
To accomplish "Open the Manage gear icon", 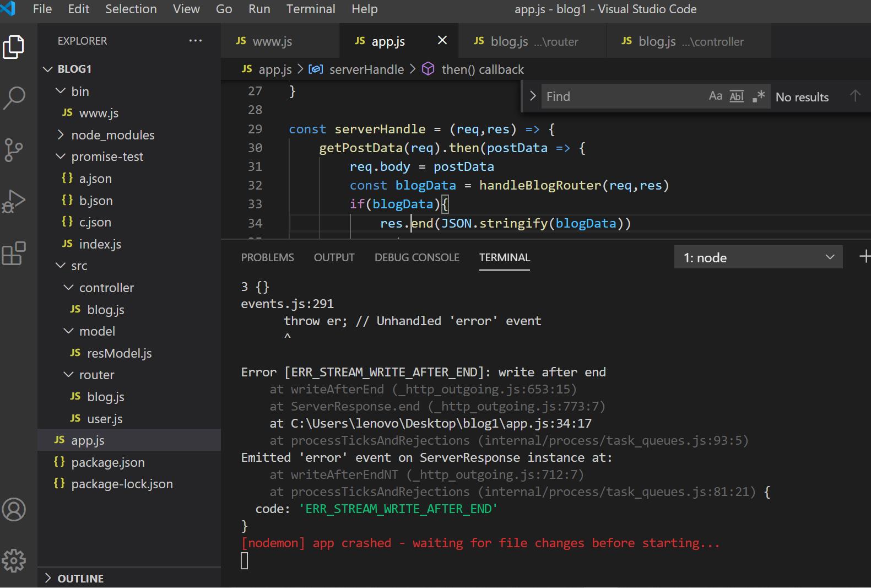I will pos(14,561).
